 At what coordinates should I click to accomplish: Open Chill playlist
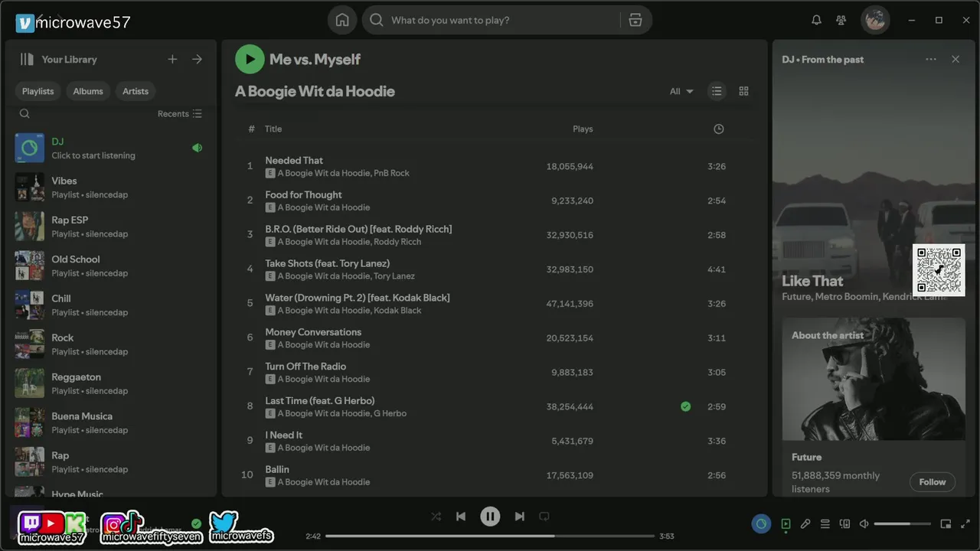click(x=110, y=305)
